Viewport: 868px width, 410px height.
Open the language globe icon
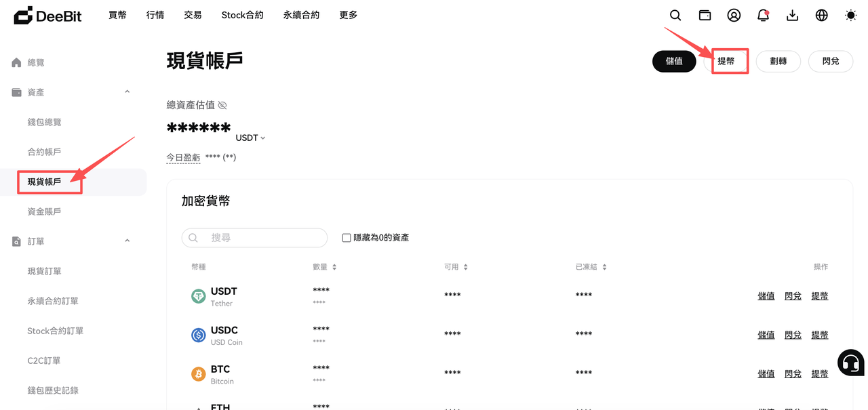821,15
